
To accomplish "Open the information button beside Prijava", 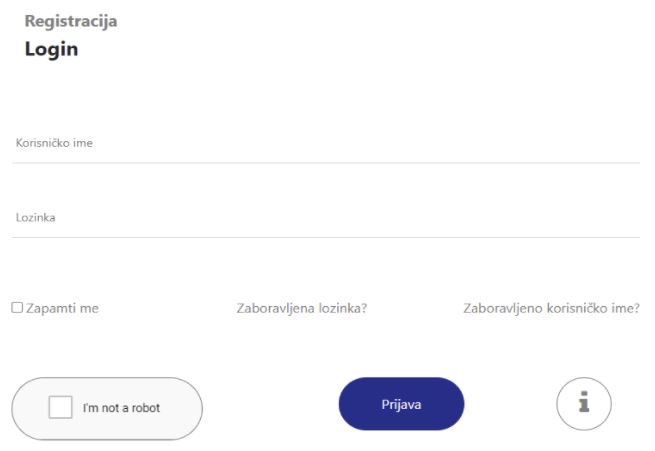I will point(584,403).
